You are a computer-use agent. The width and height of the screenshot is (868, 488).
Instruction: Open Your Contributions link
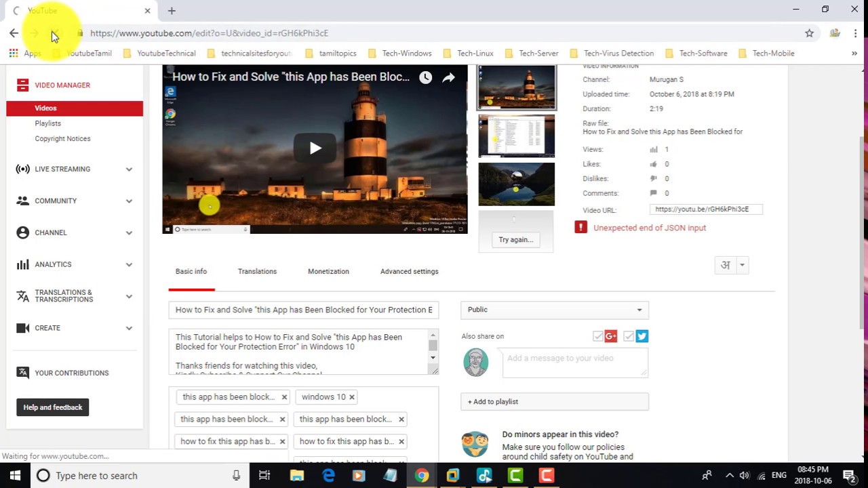pyautogui.click(x=72, y=373)
